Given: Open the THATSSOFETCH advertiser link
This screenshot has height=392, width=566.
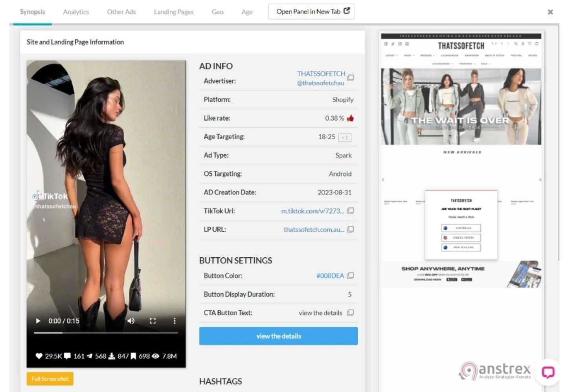Looking at the screenshot, I should coord(321,73).
